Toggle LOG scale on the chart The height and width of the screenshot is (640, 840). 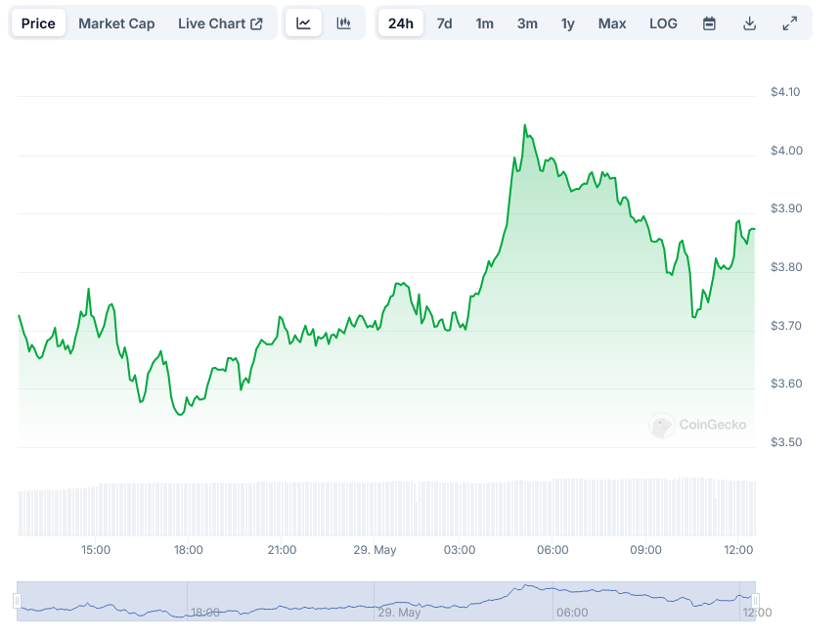(x=663, y=23)
